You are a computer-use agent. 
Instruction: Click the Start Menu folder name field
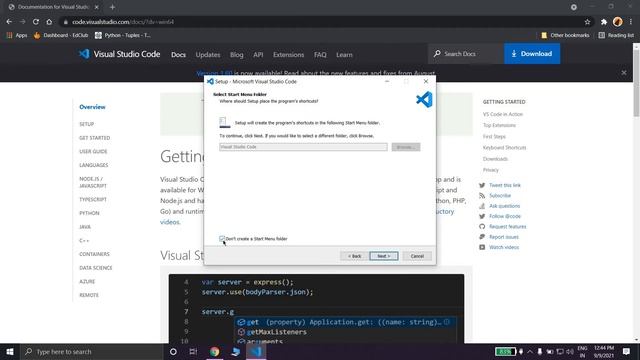[303, 147]
